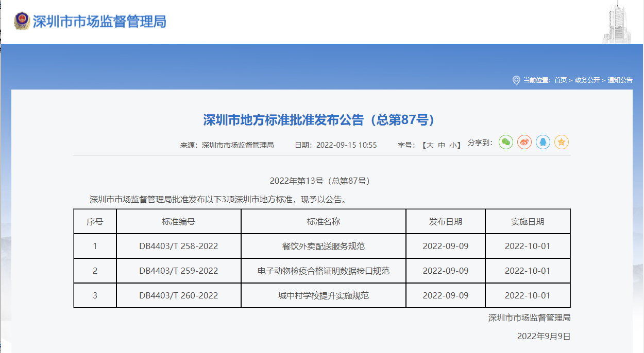Open 政务公开 breadcrumb link
Screen dimensions: 644x353
587,80
